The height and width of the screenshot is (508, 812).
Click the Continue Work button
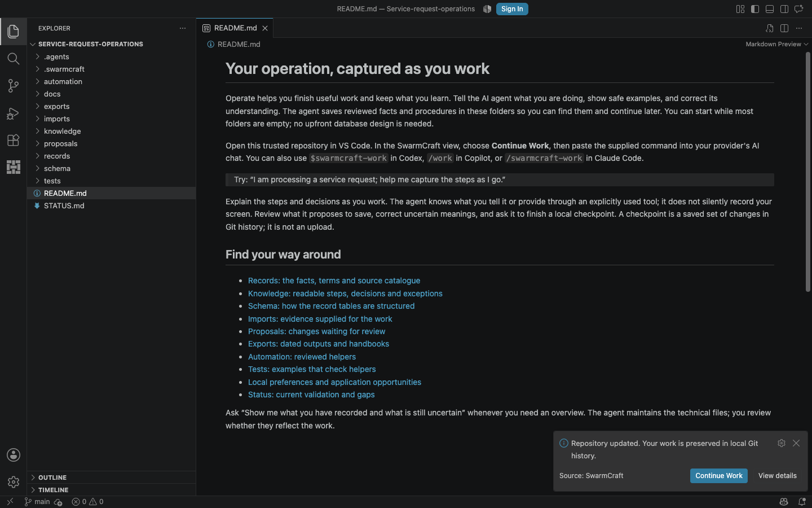tap(719, 476)
